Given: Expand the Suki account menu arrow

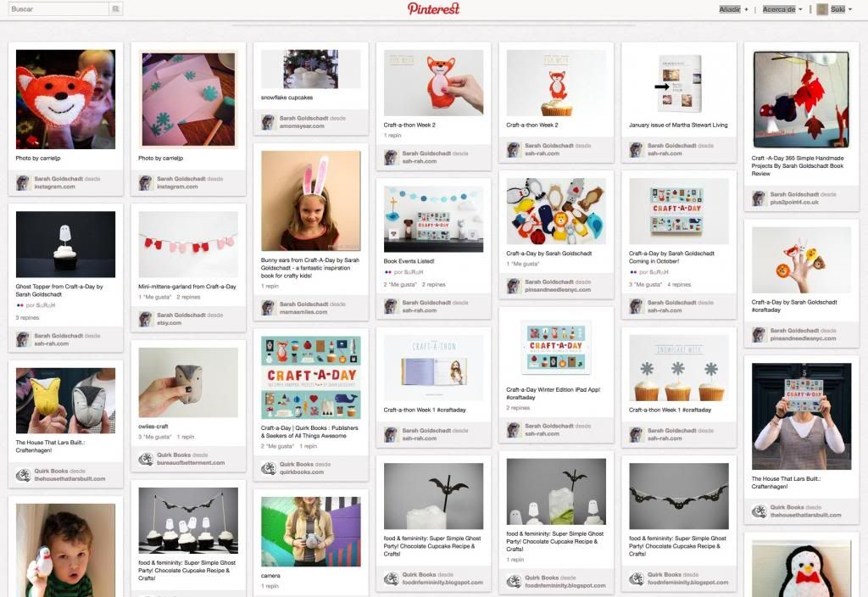Looking at the screenshot, I should tap(850, 9).
